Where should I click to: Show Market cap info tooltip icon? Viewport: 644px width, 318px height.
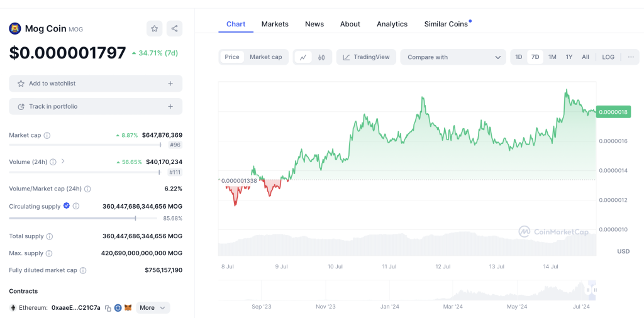coord(47,135)
